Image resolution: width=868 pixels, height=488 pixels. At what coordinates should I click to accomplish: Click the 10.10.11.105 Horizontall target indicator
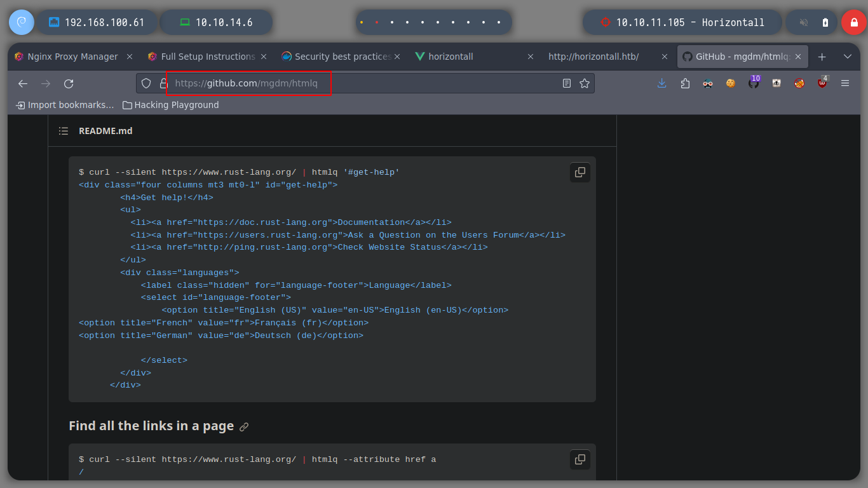pyautogui.click(x=682, y=22)
